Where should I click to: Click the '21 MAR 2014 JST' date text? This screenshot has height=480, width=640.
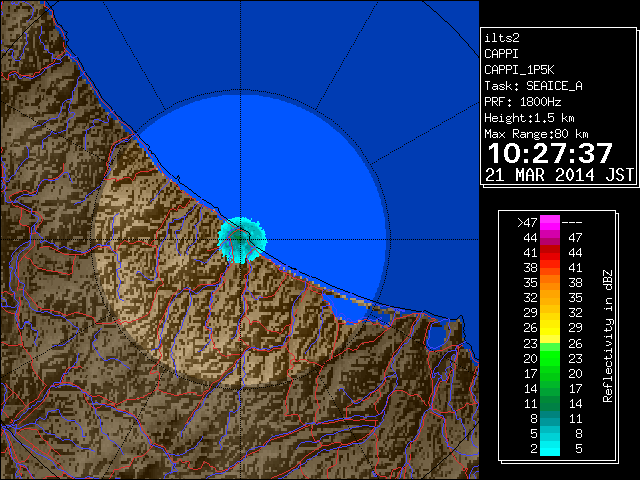[x=560, y=175]
